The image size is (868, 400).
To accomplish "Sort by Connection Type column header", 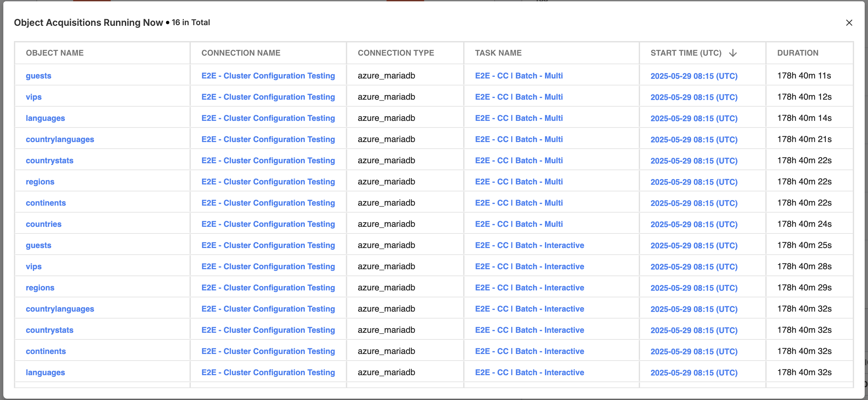I will [x=396, y=53].
